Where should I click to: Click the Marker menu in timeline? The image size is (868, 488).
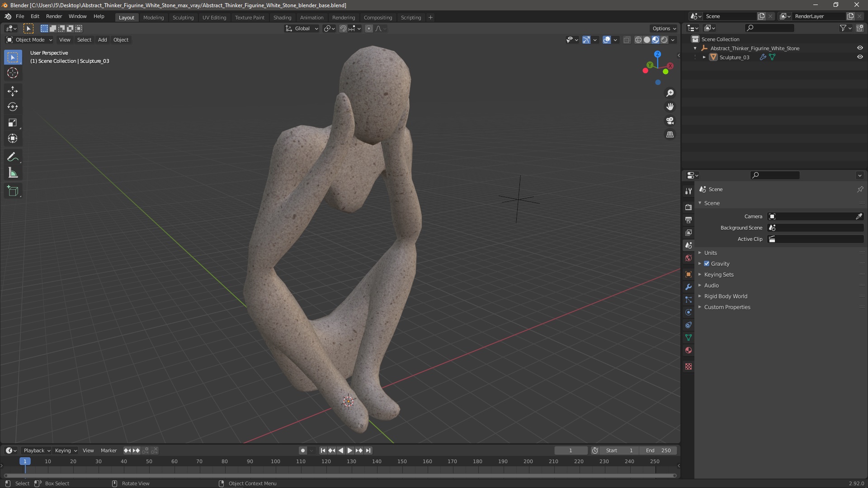point(108,450)
